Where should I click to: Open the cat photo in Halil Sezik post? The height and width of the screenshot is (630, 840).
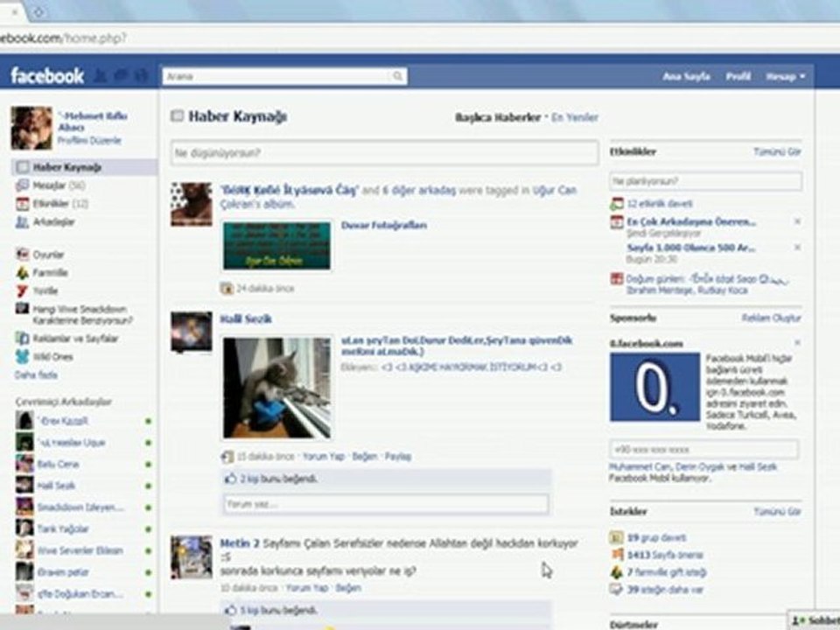(x=277, y=388)
